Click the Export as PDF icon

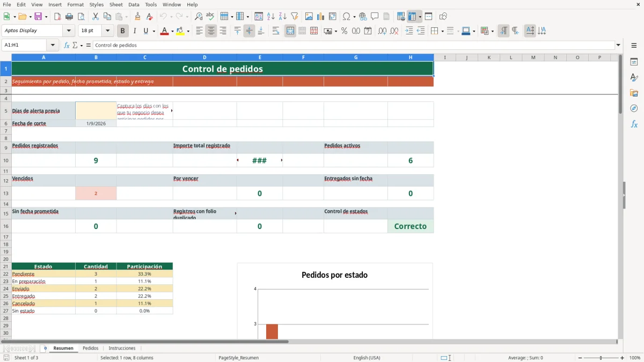[x=57, y=17]
